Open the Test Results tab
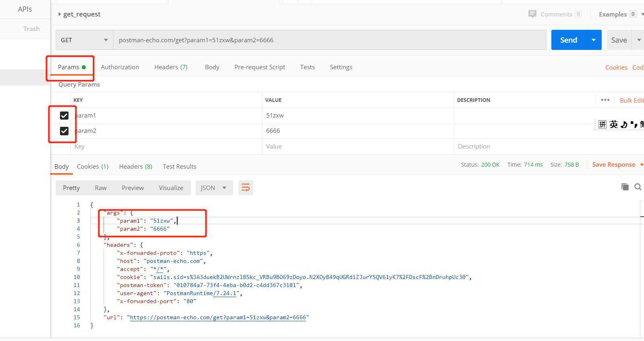The height and width of the screenshot is (341, 644). coord(179,167)
